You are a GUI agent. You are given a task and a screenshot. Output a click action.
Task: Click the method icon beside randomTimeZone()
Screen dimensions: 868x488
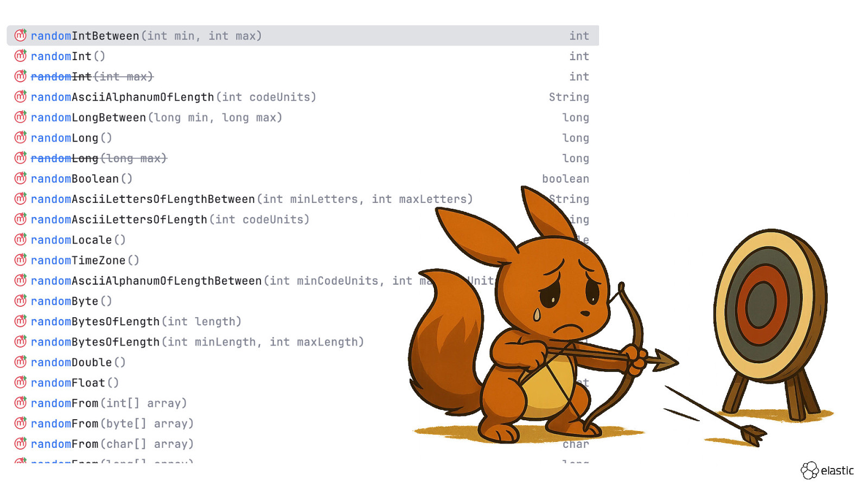coord(21,260)
